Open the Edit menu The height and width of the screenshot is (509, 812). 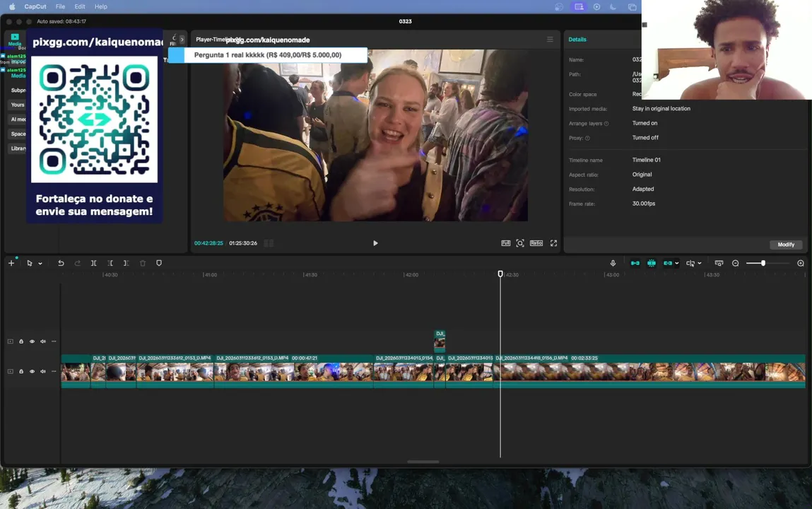[x=80, y=7]
